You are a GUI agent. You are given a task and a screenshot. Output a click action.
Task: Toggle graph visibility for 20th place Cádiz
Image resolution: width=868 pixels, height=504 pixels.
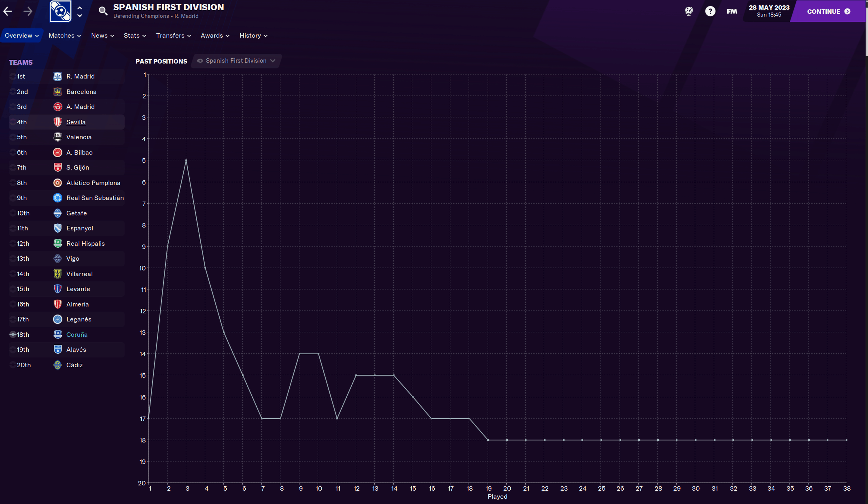[x=12, y=365]
